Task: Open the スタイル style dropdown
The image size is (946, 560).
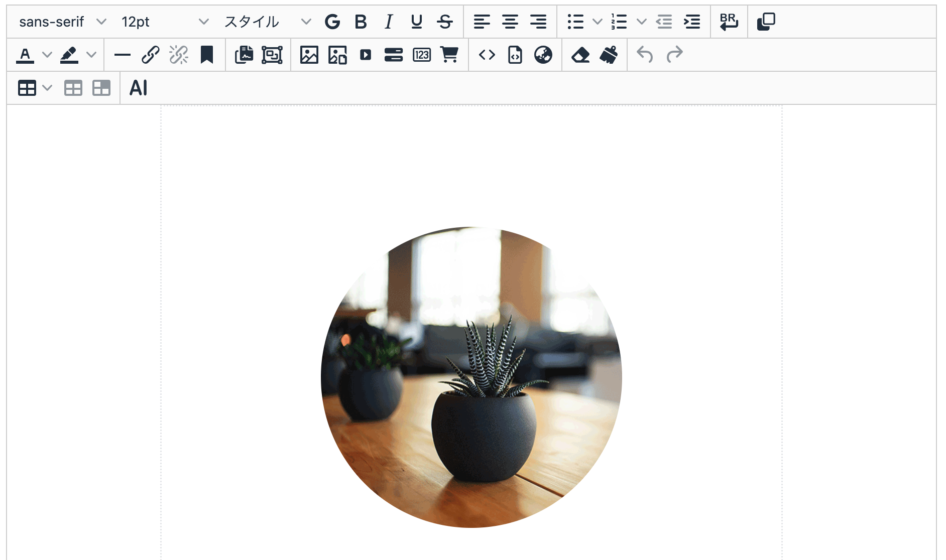Action: pos(267,22)
